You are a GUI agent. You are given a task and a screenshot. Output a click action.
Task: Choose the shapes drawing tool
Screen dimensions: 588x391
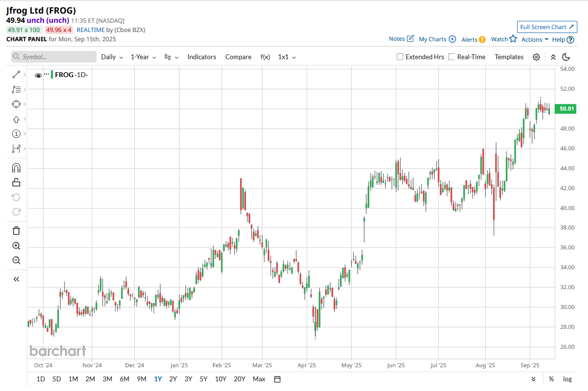click(16, 104)
